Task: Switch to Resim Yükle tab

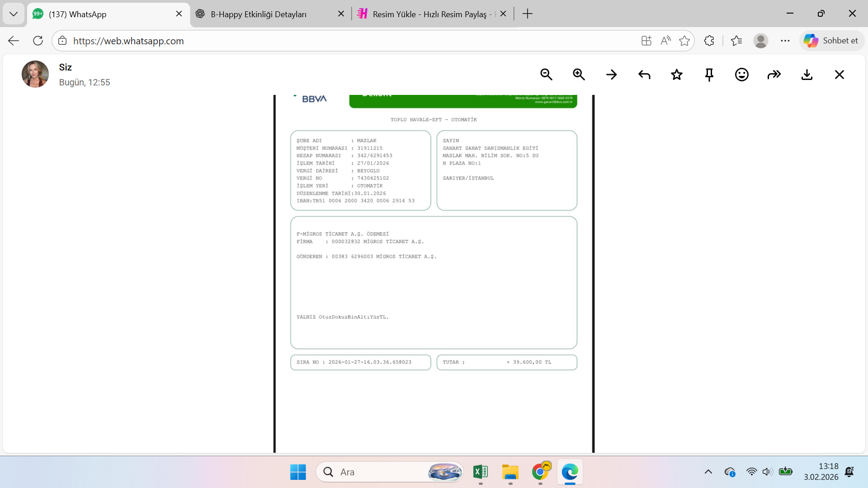Action: pyautogui.click(x=432, y=14)
